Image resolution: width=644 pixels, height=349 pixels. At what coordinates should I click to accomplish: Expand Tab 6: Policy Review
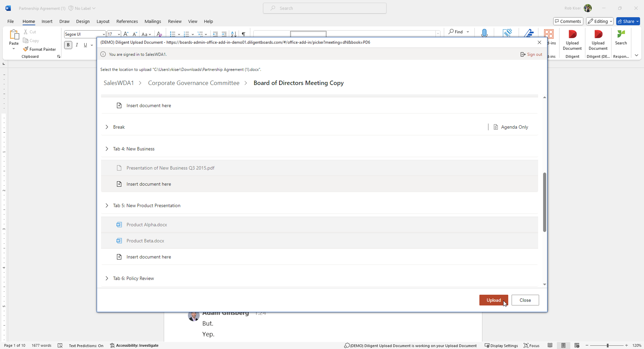click(x=107, y=278)
